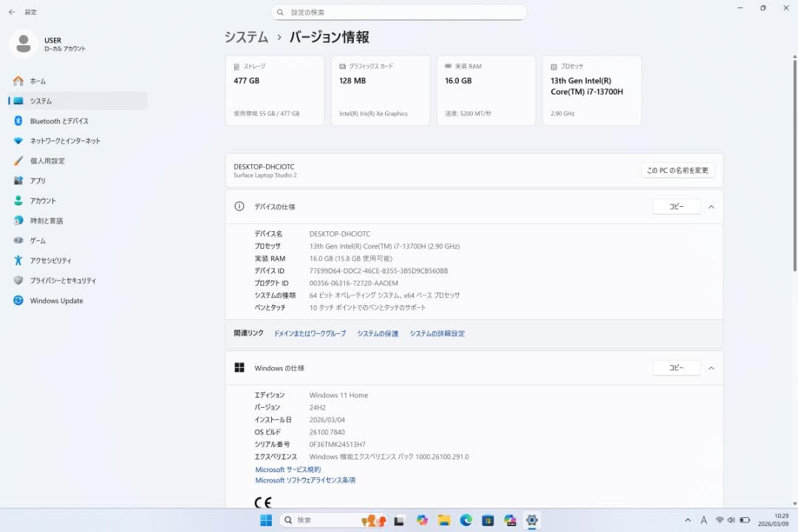Viewport: 798px width, 532px height.
Task: Open アプリ settings page
Action: click(x=78, y=180)
